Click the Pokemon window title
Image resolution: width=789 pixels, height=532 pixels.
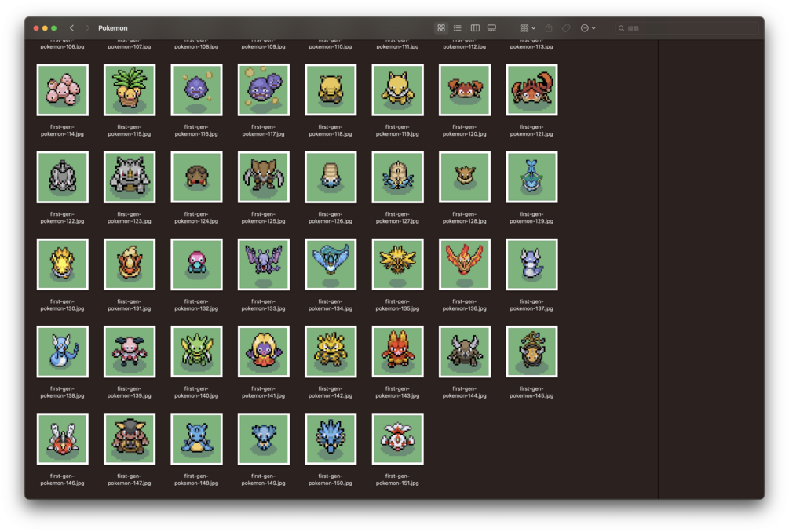tap(113, 28)
